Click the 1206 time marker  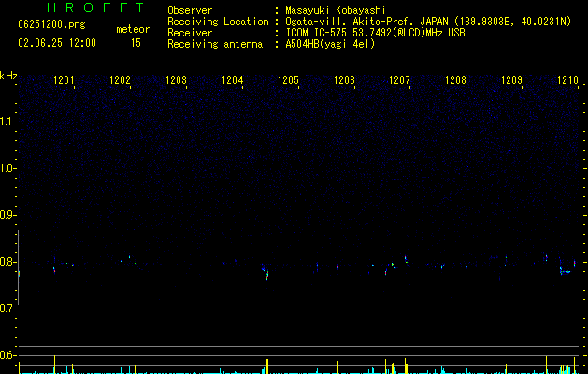[344, 80]
